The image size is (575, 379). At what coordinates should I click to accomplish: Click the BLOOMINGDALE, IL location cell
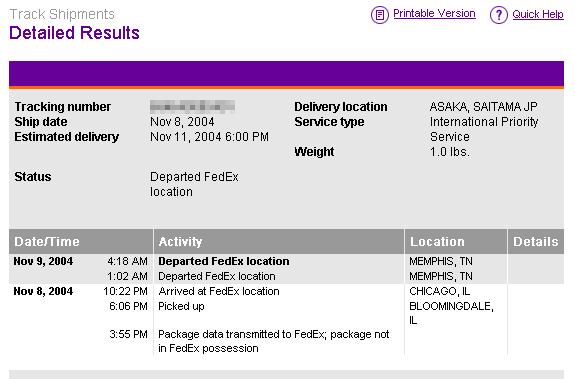(x=451, y=313)
